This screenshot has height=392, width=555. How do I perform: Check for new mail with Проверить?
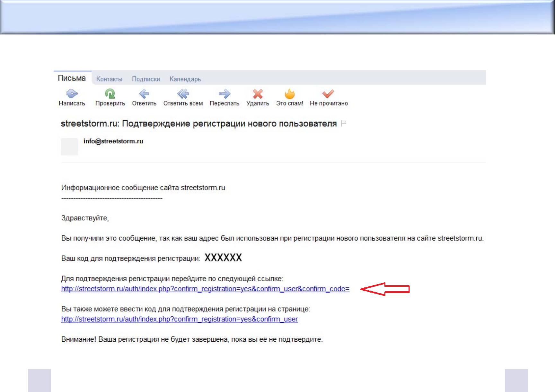(110, 94)
